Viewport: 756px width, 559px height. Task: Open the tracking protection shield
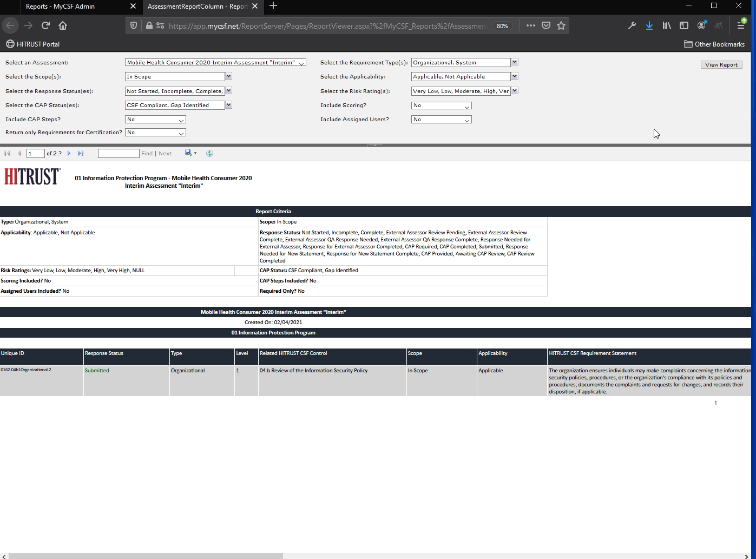(x=134, y=25)
